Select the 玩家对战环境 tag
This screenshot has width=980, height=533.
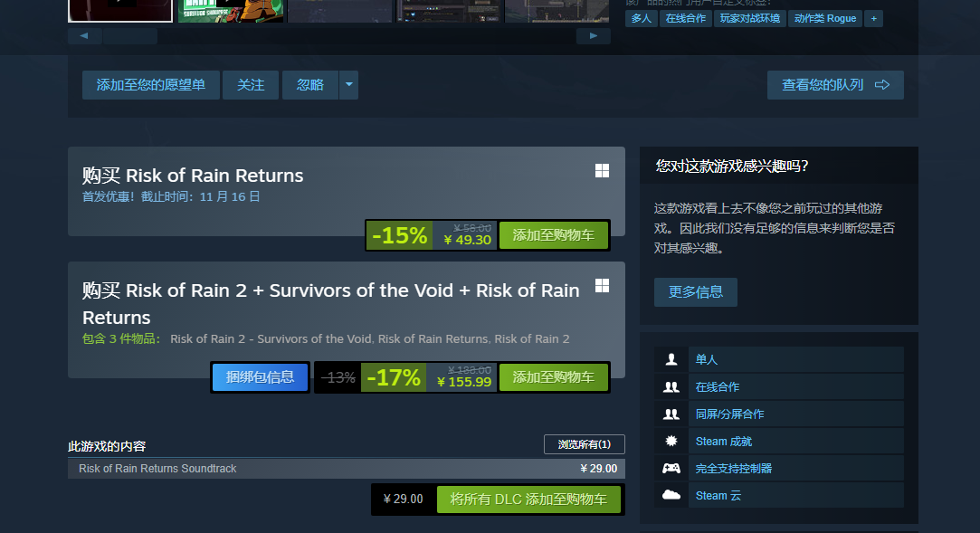click(x=750, y=19)
